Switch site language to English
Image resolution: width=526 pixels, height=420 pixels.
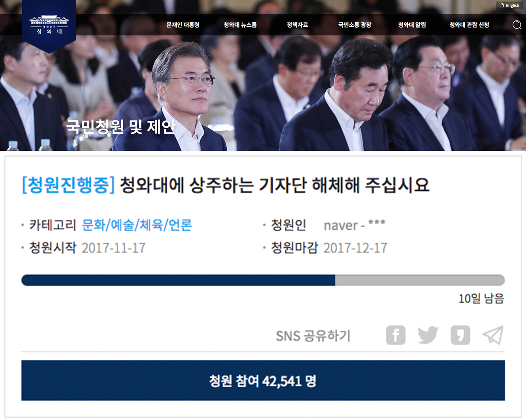pos(510,5)
